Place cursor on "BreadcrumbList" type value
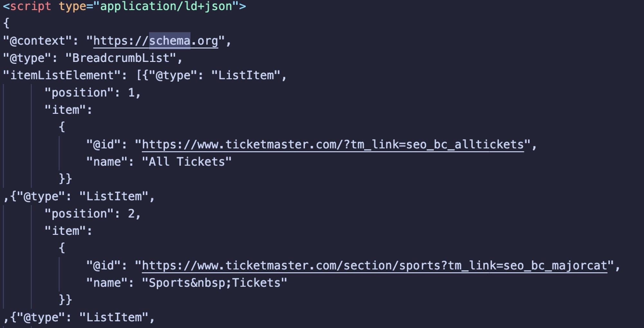Viewport: 644px width, 328px height. pos(121,58)
